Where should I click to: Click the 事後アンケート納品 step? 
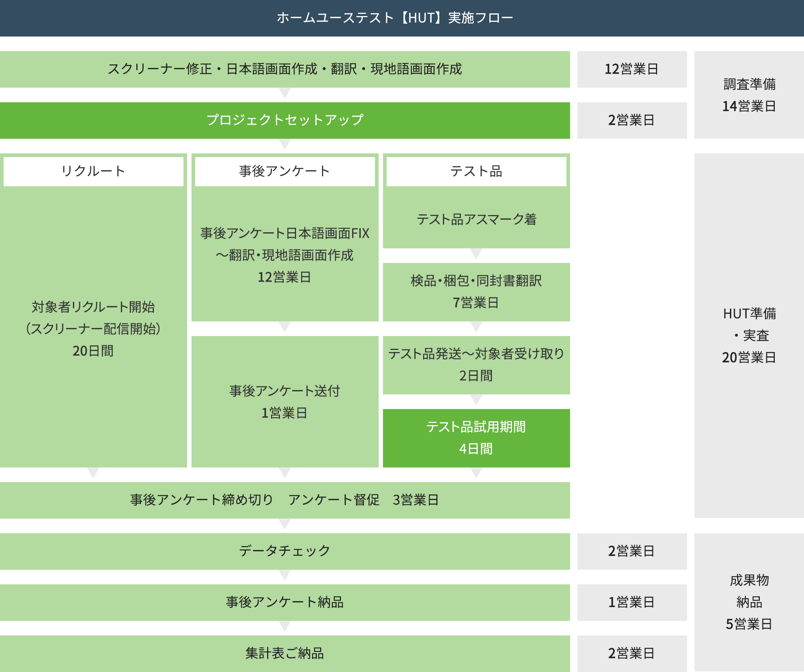tap(285, 603)
